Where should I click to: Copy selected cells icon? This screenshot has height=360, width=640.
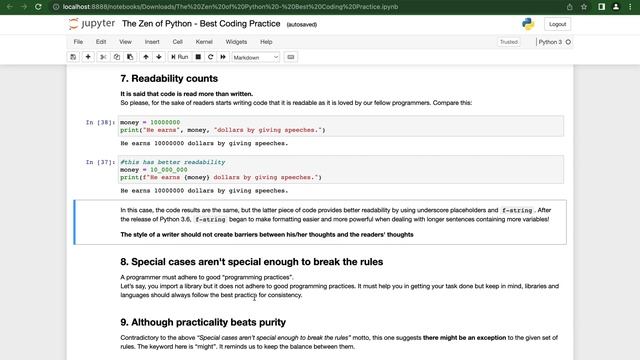point(117,57)
